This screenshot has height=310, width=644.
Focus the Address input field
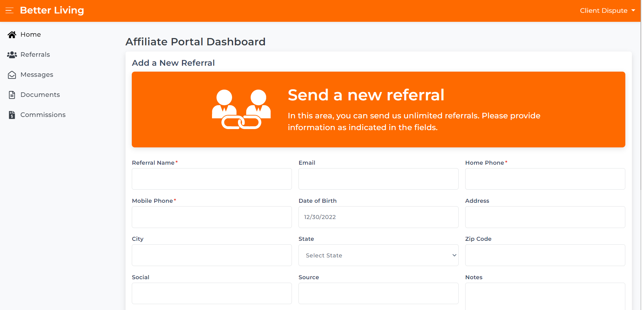545,217
